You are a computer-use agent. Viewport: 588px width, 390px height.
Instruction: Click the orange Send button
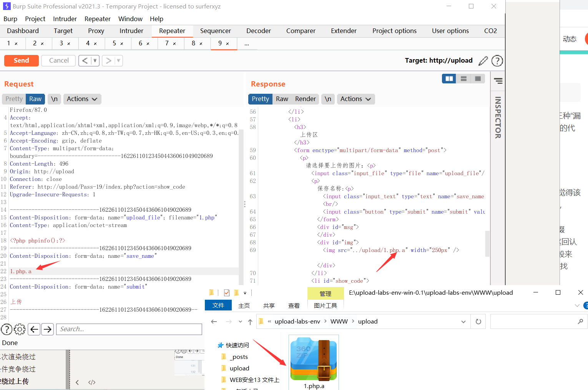coord(22,60)
